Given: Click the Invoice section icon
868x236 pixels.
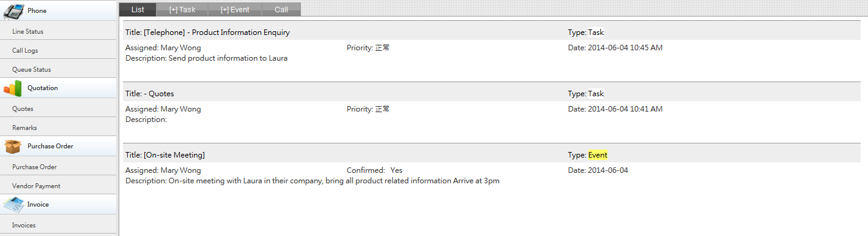Looking at the screenshot, I should (x=13, y=205).
